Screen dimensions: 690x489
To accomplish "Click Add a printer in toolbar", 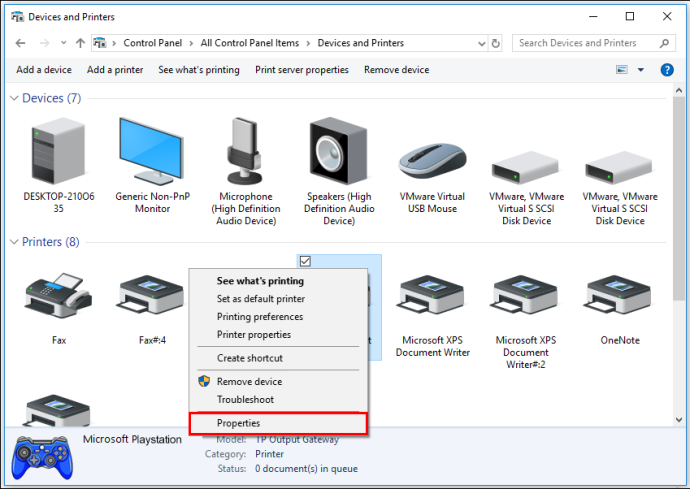I will click(x=115, y=70).
